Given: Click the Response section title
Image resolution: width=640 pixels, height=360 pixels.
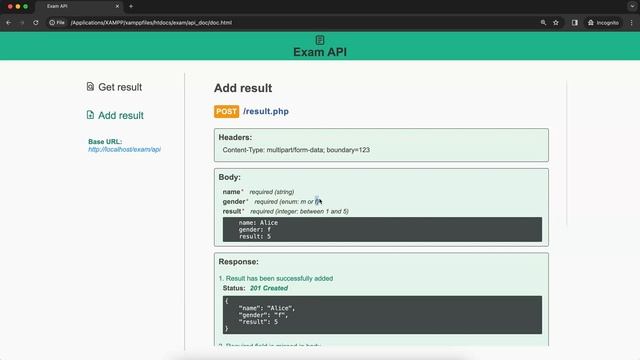Looking at the screenshot, I should [238, 262].
